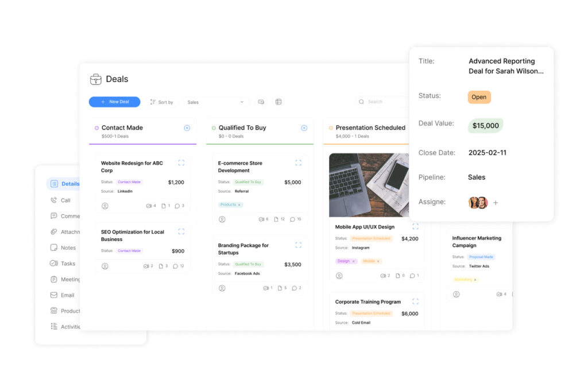Screen dimensions: 588x391
Task: Open Notes from the sidebar menu
Action: 68,248
